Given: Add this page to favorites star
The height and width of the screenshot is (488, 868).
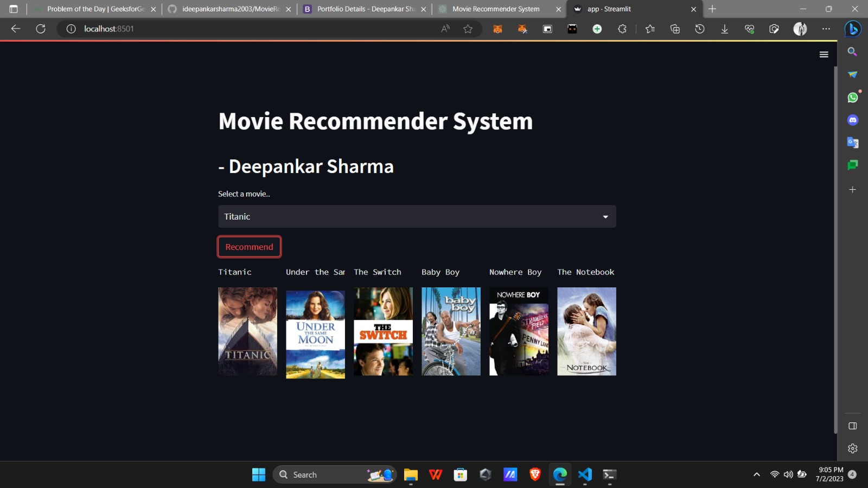Looking at the screenshot, I should click(x=468, y=29).
